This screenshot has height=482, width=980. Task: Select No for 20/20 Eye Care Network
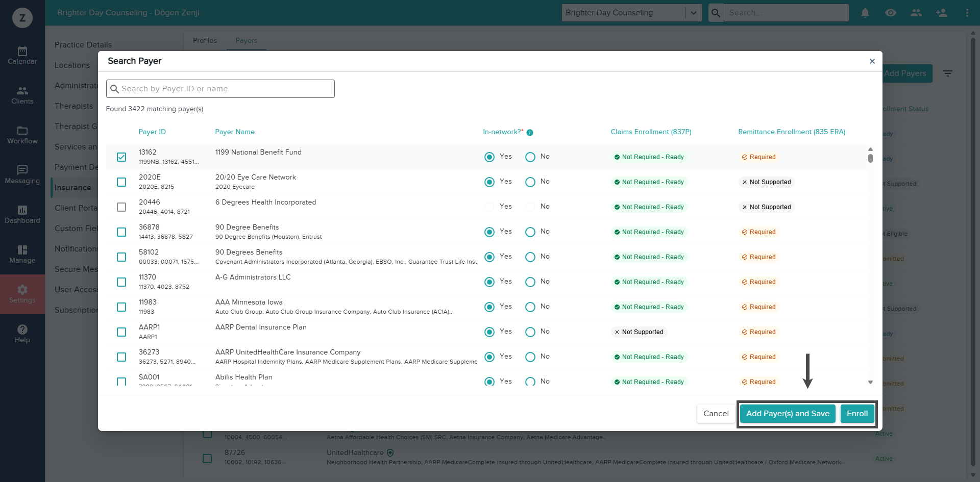530,182
